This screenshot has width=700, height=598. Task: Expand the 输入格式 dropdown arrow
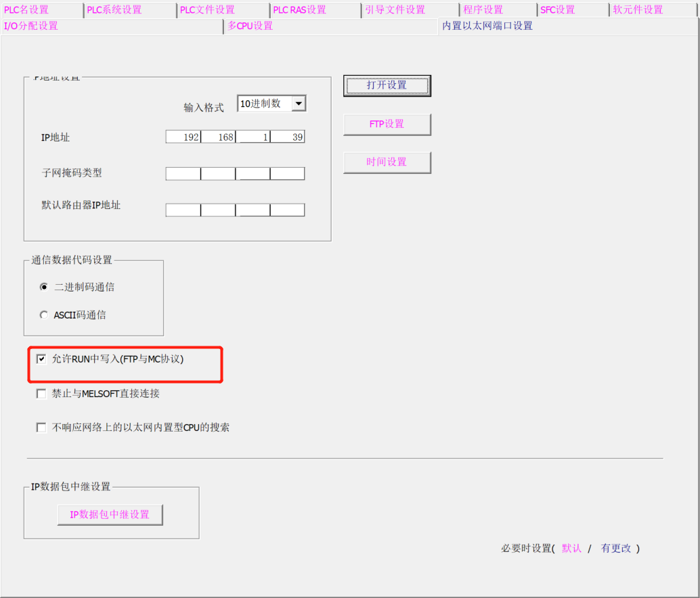[299, 103]
